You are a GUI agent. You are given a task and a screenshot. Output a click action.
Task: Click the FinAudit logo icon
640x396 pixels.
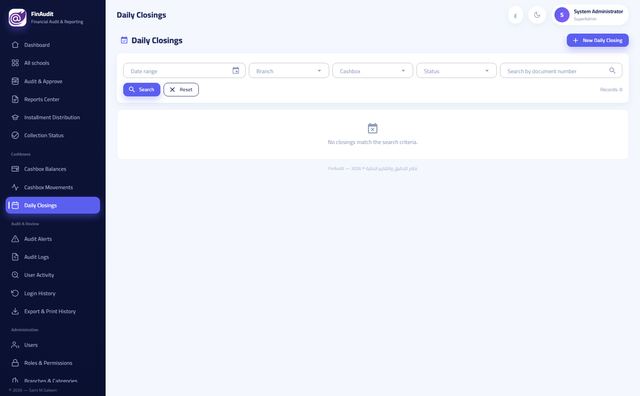18,18
